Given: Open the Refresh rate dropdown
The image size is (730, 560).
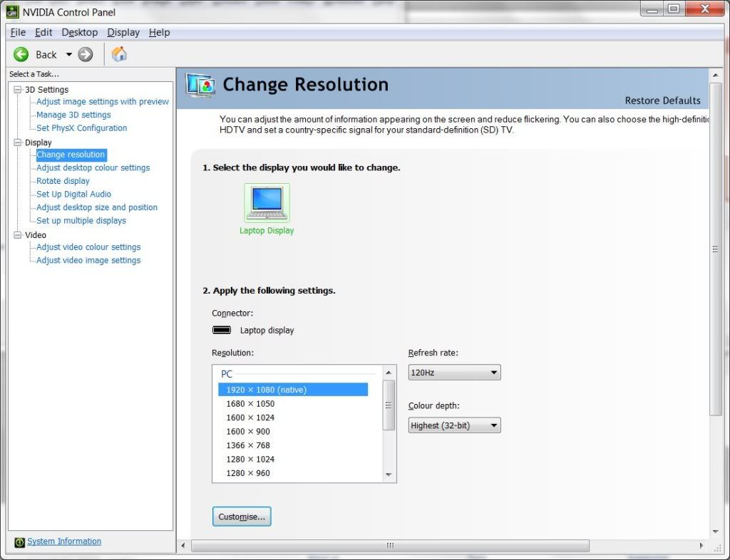Looking at the screenshot, I should pos(454,373).
